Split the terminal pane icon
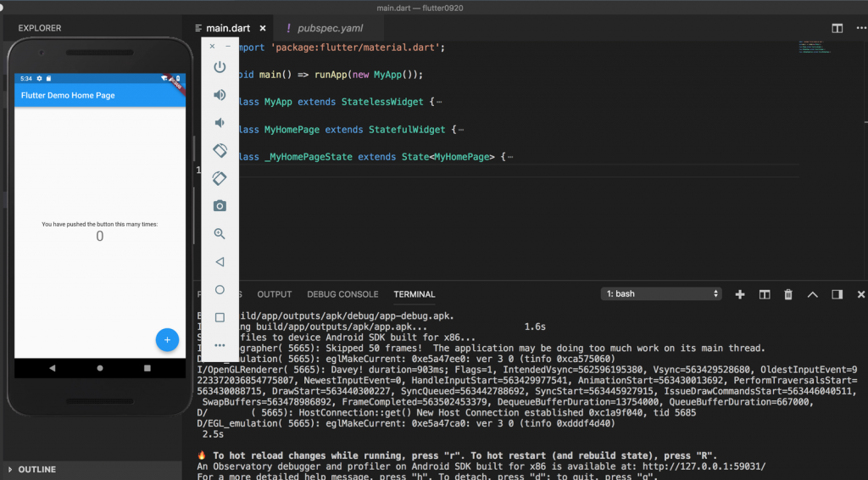 765,294
